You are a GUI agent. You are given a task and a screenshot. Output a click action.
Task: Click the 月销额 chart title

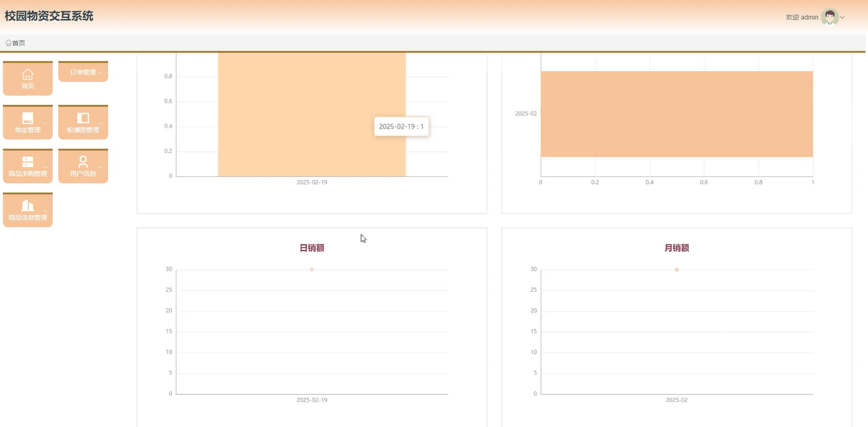tap(677, 248)
